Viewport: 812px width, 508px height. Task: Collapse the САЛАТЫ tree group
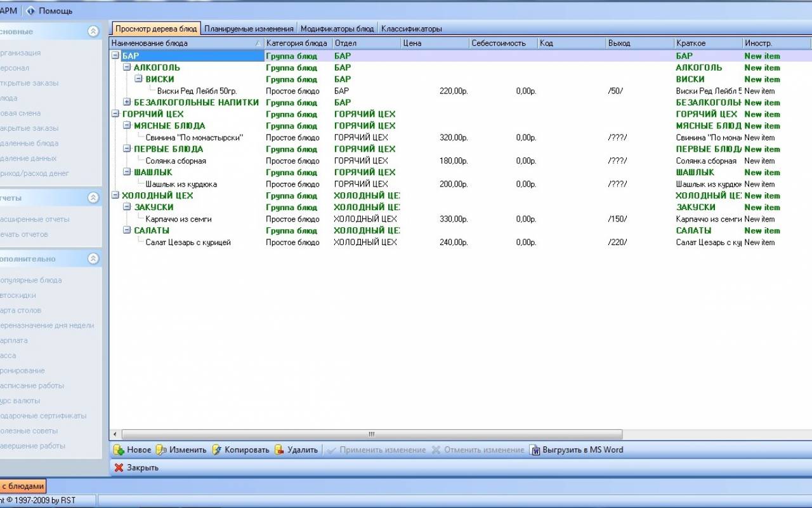point(127,231)
